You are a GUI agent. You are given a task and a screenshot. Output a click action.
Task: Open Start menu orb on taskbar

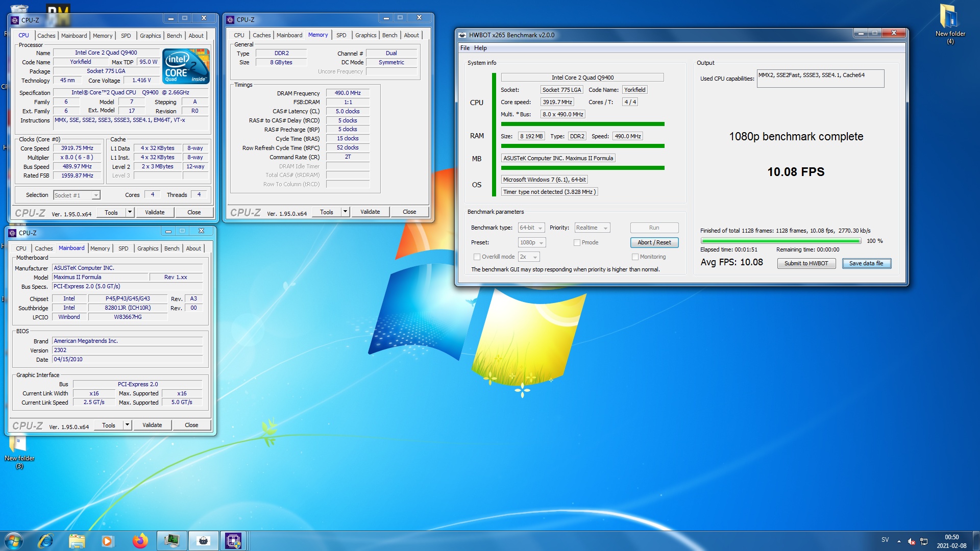tap(13, 541)
